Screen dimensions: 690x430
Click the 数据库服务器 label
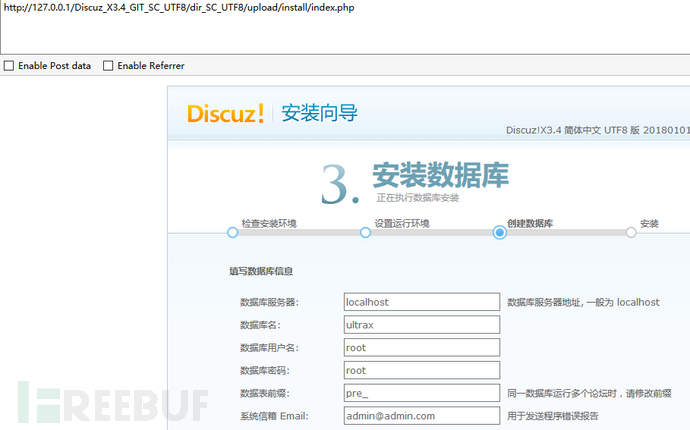pos(269,302)
